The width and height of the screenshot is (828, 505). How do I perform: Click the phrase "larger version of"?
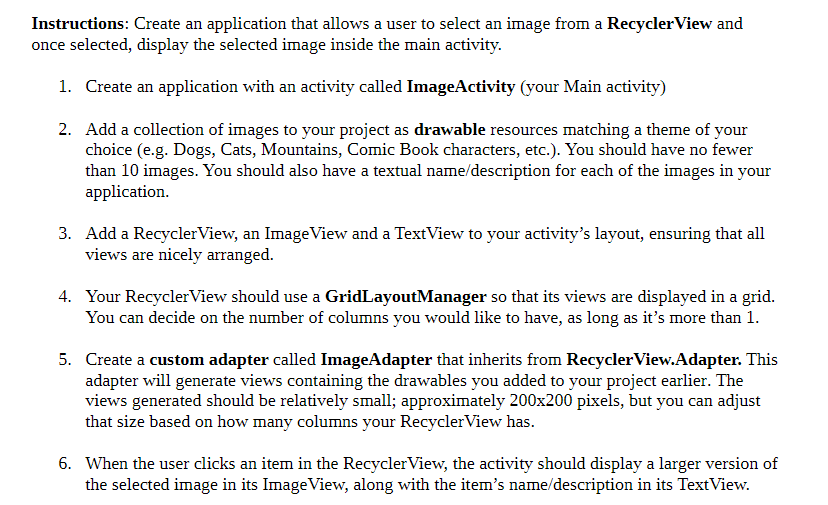click(x=718, y=464)
